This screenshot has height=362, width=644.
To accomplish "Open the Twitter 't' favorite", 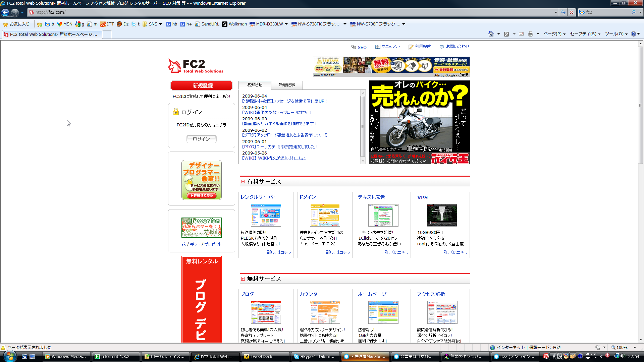I will click(x=136, y=24).
